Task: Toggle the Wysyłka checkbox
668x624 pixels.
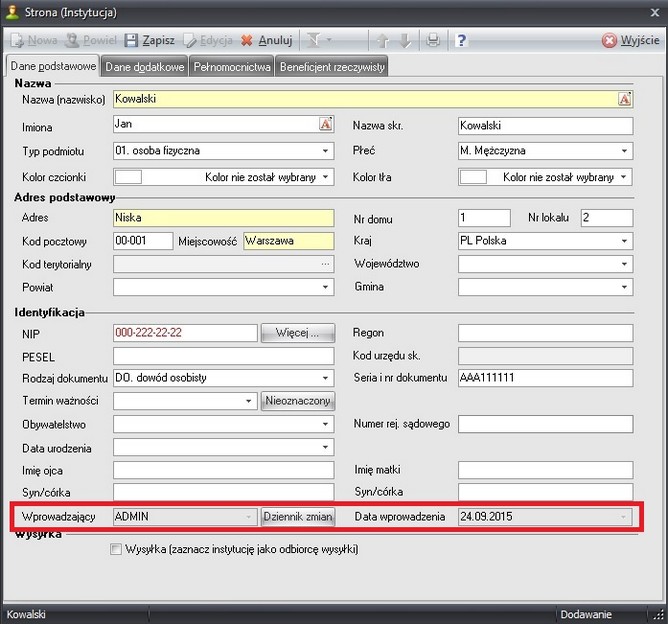Action: [x=117, y=549]
